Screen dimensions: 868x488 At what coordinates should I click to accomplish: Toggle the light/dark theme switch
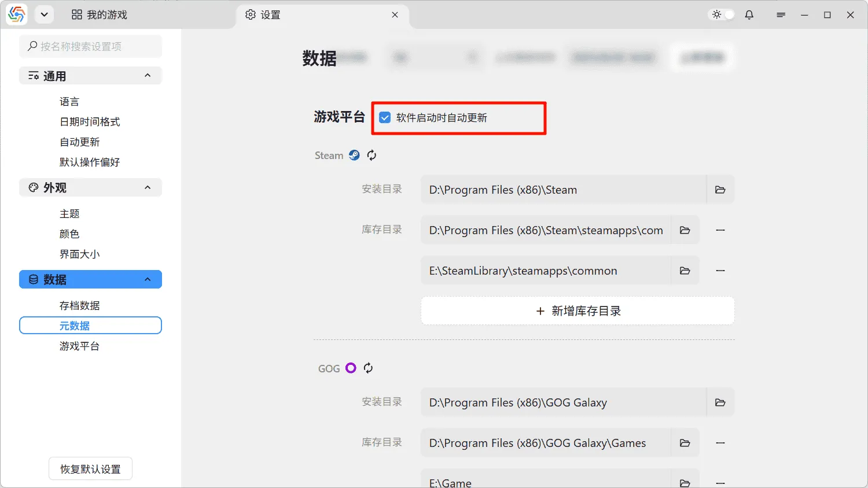(x=722, y=15)
